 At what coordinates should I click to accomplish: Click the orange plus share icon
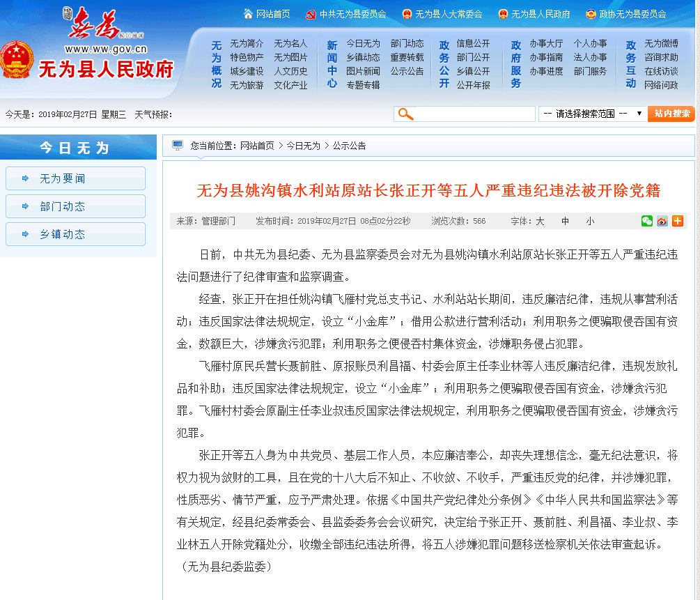678,221
